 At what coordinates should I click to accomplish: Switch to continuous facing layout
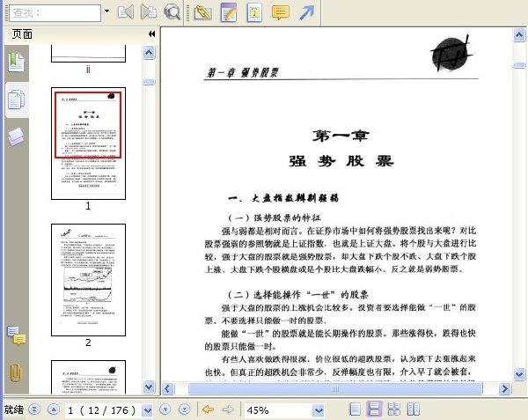pos(394,409)
